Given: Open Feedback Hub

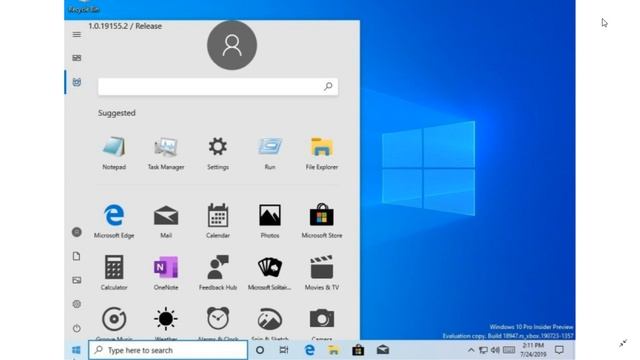Looking at the screenshot, I should tap(218, 273).
